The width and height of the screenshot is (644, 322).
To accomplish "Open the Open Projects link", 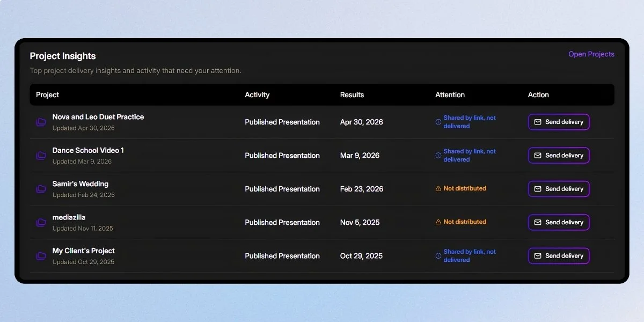I will (591, 54).
